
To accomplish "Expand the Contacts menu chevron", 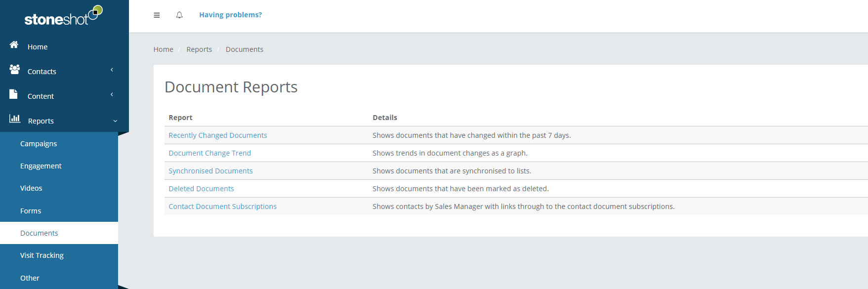I will tap(112, 70).
